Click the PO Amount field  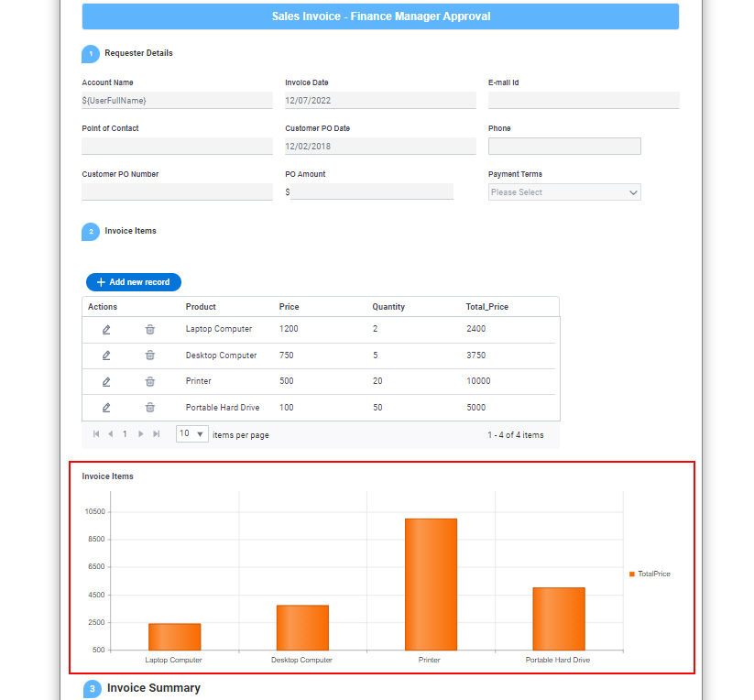click(372, 191)
